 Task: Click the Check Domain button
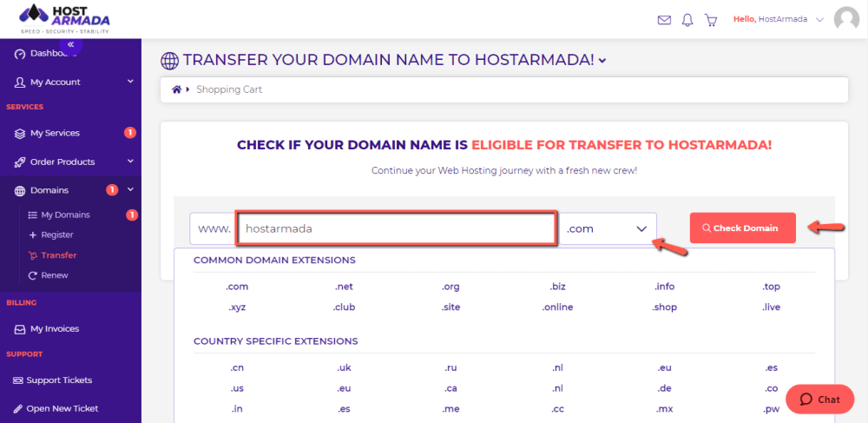pyautogui.click(x=742, y=228)
